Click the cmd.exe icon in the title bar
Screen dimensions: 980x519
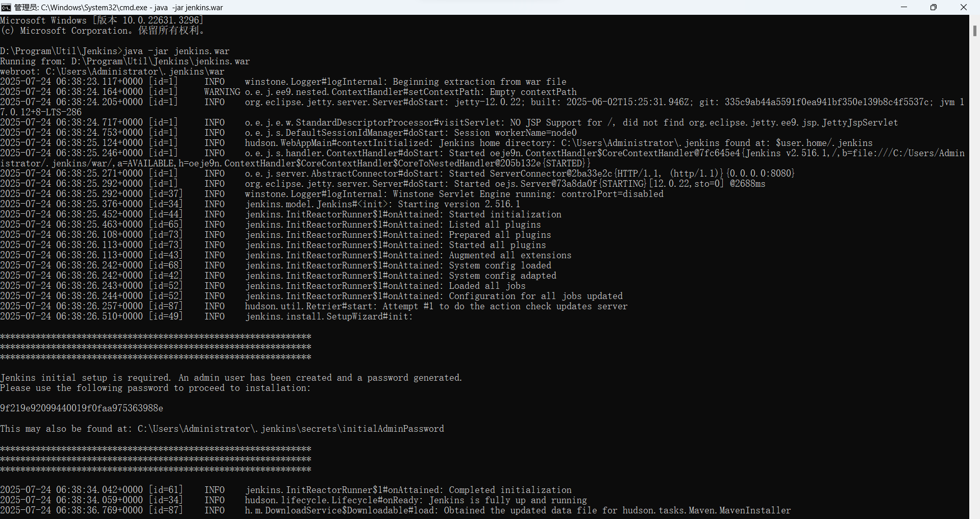click(6, 7)
